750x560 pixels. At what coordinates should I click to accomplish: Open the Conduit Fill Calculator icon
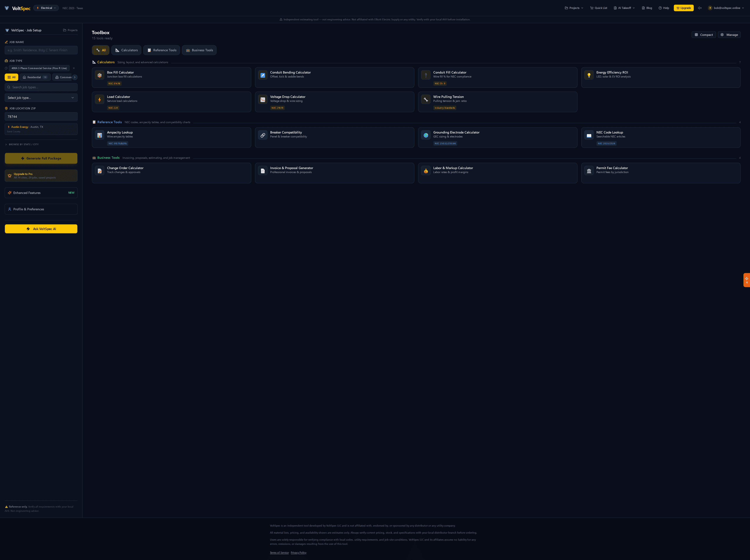tap(426, 75)
